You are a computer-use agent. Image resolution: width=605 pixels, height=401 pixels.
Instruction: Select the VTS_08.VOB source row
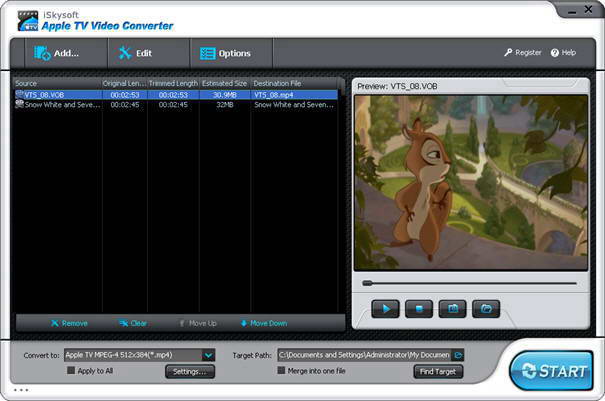point(176,95)
